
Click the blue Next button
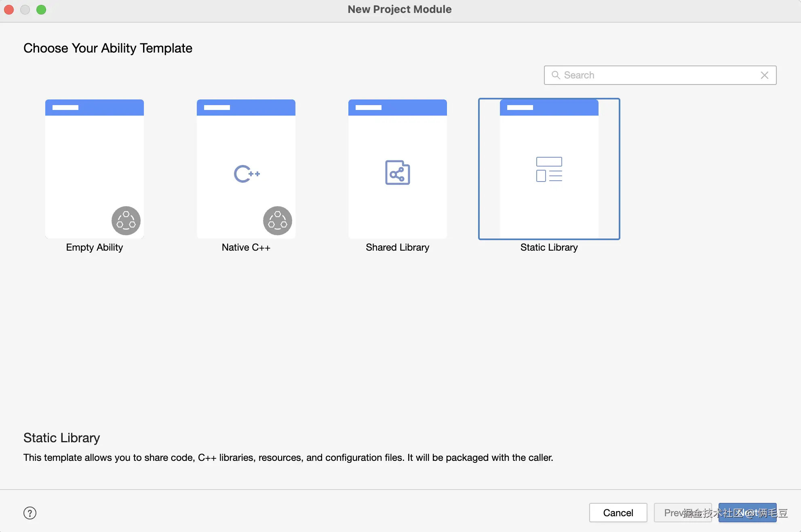click(747, 513)
